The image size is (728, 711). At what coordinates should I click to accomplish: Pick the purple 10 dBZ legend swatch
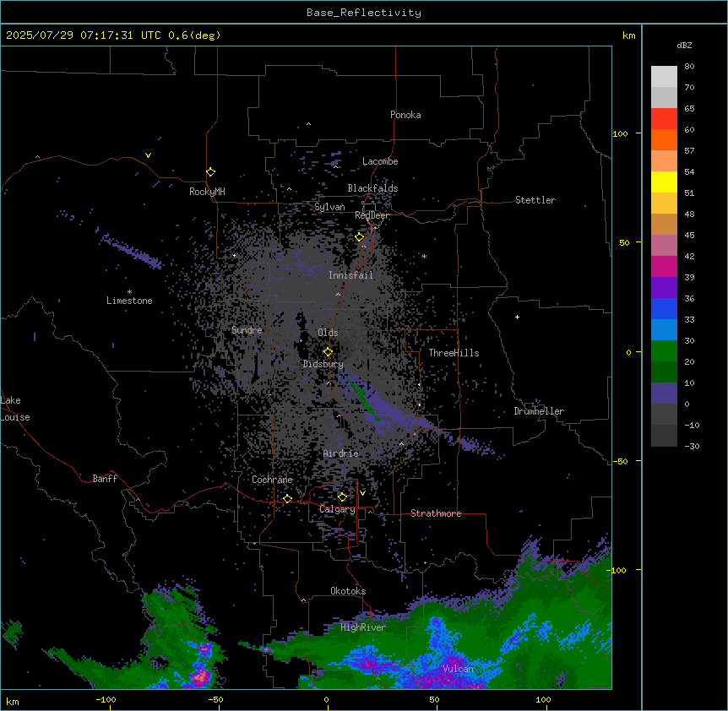pos(664,393)
